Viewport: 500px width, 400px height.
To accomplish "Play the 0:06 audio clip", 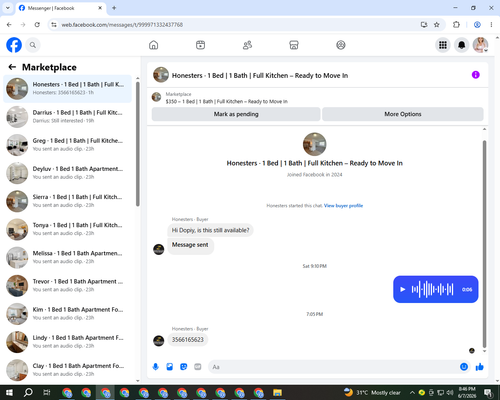I will coord(403,289).
